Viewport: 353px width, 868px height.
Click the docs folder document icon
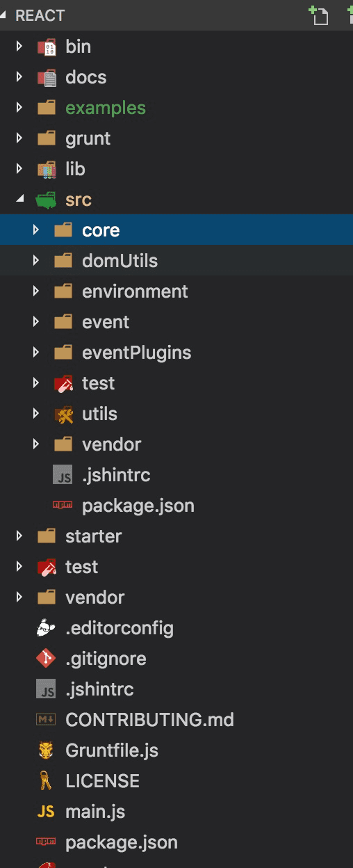pyautogui.click(x=47, y=77)
